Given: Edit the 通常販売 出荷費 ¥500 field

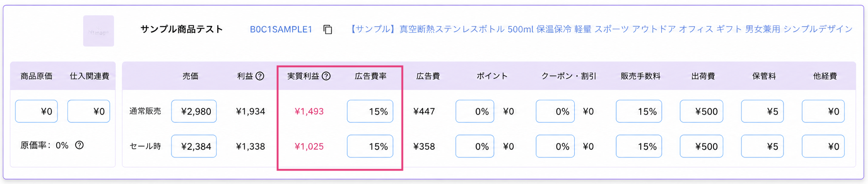Looking at the screenshot, I should [x=701, y=111].
